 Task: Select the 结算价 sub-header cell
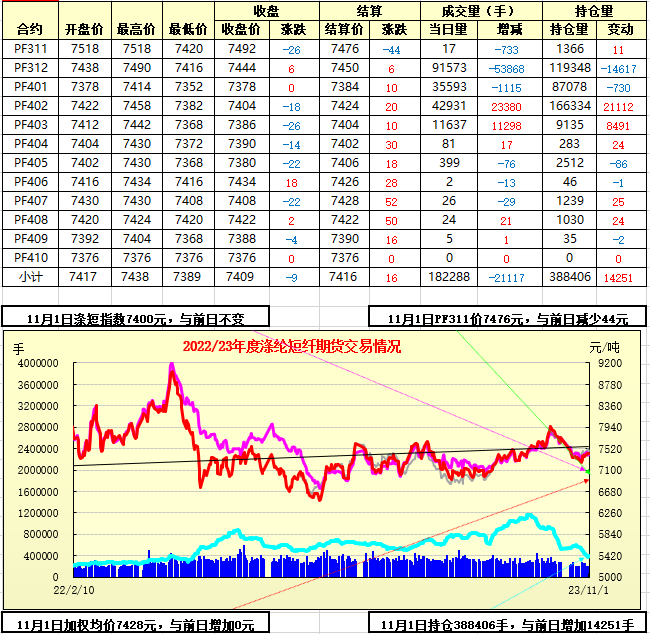pos(343,29)
